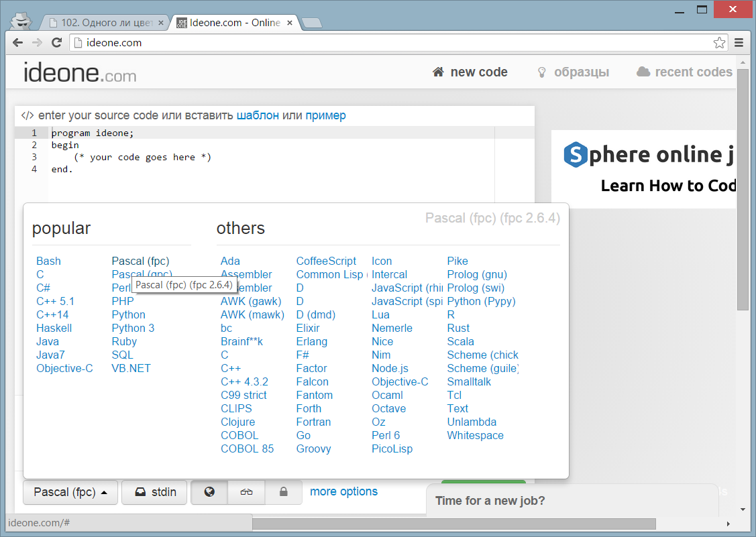Image resolution: width=756 pixels, height=537 pixels.
Task: Choose Ruby language
Action: point(124,341)
